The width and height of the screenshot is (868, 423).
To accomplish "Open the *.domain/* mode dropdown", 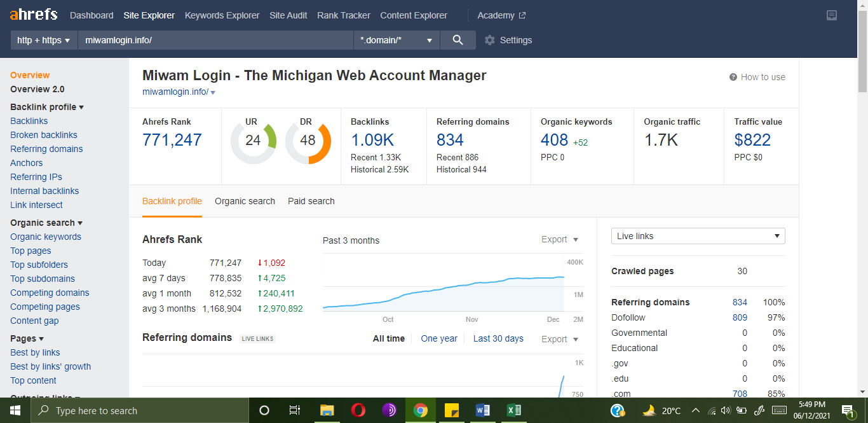I will 396,40.
